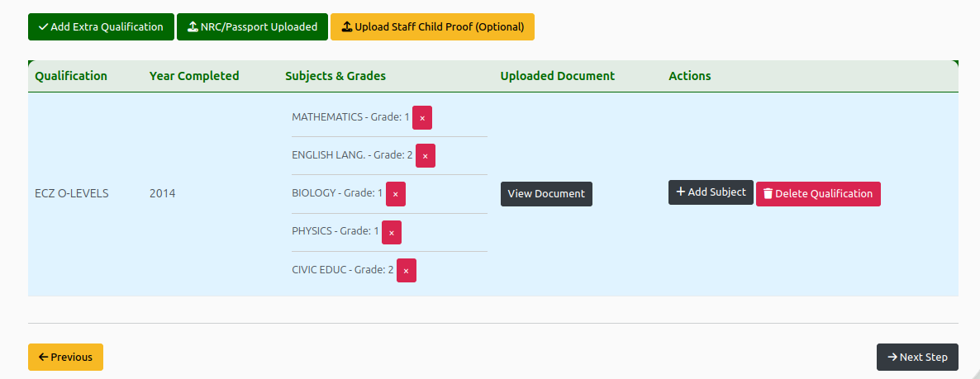The height and width of the screenshot is (379, 980).
Task: Select the ECZ O-LEVELS qualification cell
Action: [x=72, y=194]
